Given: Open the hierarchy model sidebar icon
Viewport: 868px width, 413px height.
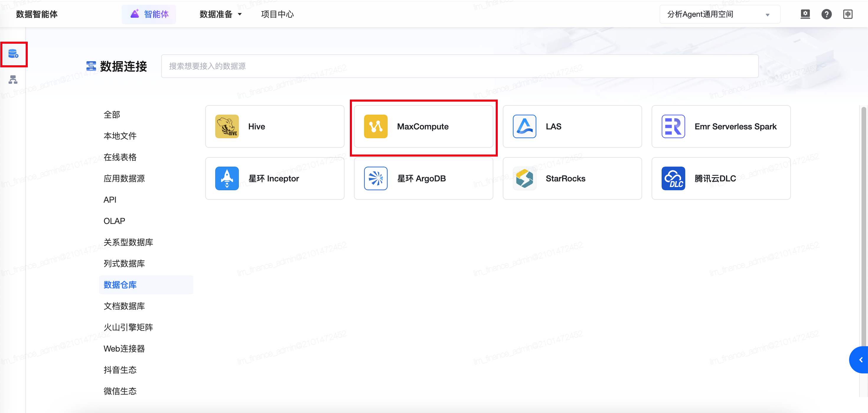Looking at the screenshot, I should pyautogui.click(x=13, y=79).
